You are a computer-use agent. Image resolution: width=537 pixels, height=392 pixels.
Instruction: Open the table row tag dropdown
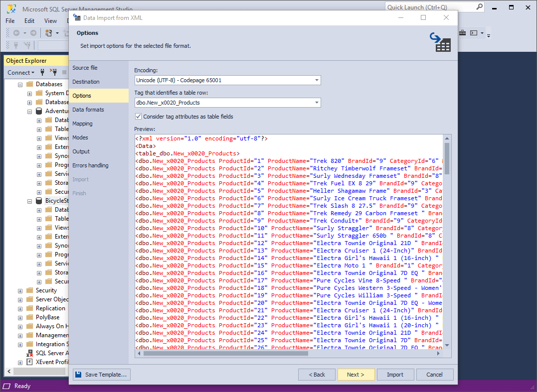(317, 103)
